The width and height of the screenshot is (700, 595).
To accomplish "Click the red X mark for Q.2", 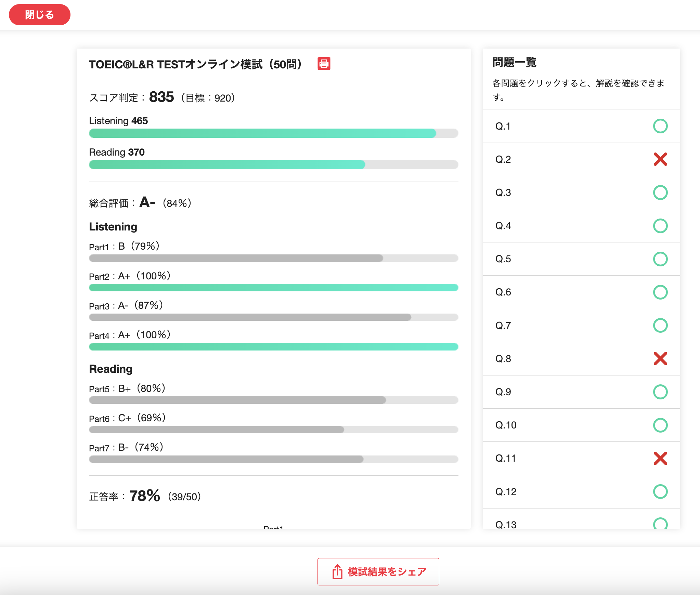I will click(x=660, y=159).
